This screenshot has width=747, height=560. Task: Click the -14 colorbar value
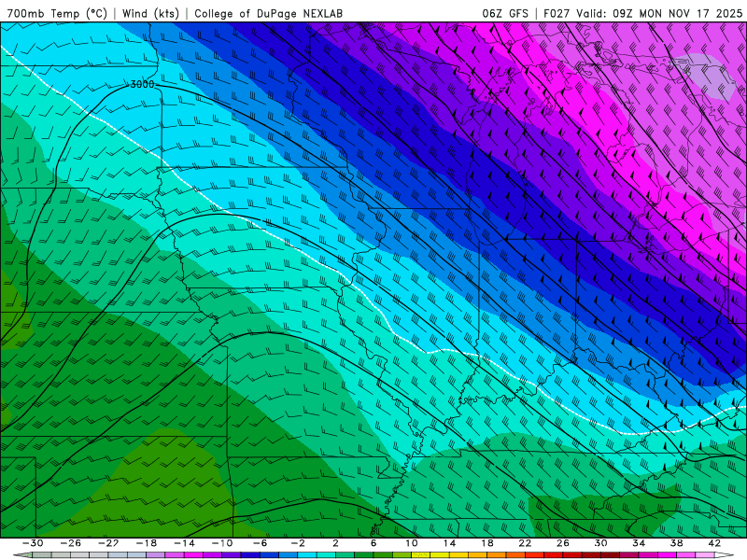[184, 543]
